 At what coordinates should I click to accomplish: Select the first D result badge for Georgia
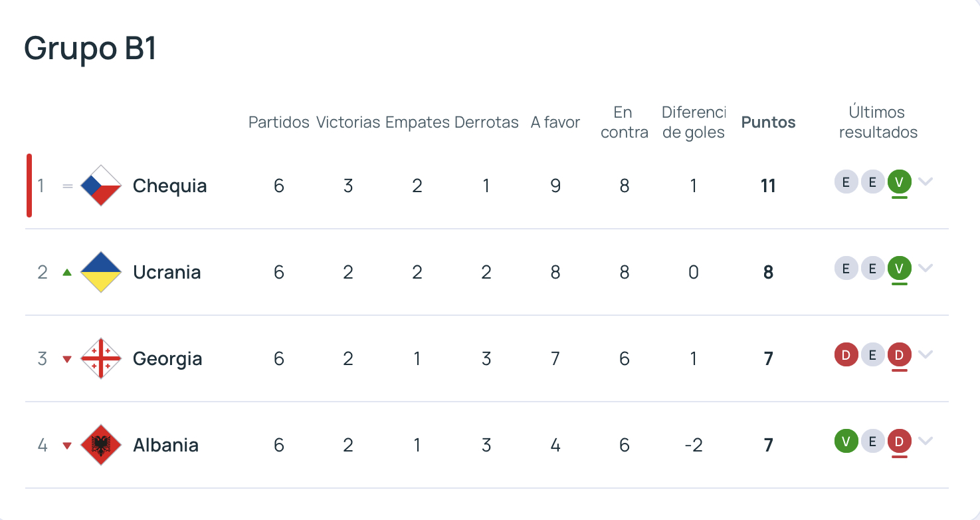click(846, 354)
